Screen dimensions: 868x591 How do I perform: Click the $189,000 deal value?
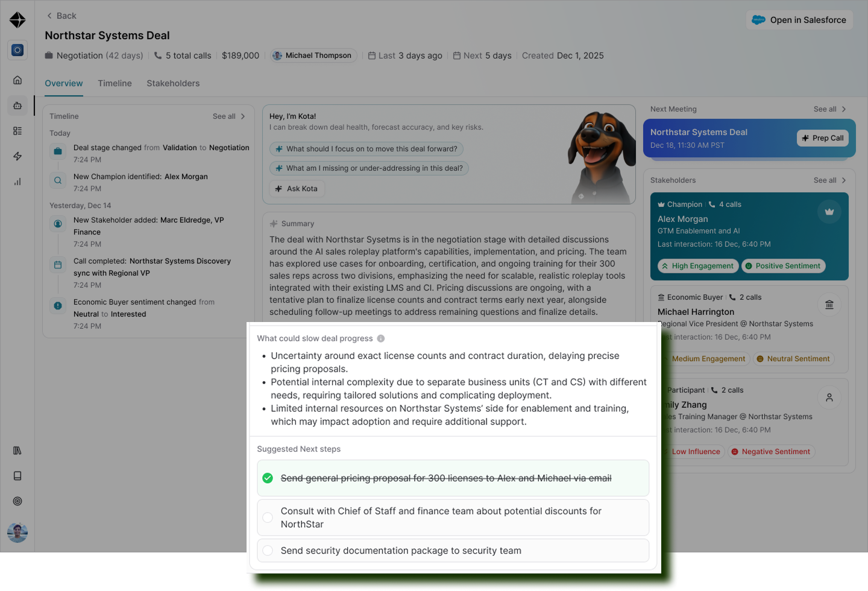(x=241, y=55)
